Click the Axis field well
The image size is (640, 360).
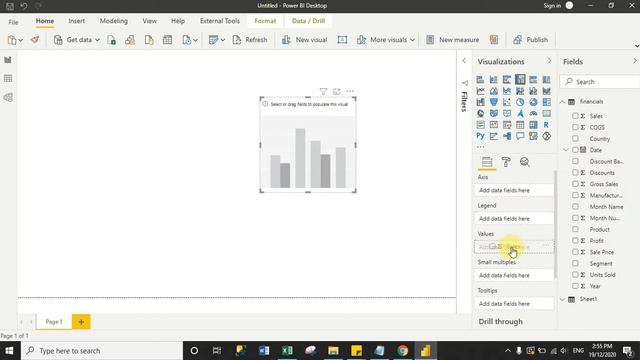(x=514, y=190)
